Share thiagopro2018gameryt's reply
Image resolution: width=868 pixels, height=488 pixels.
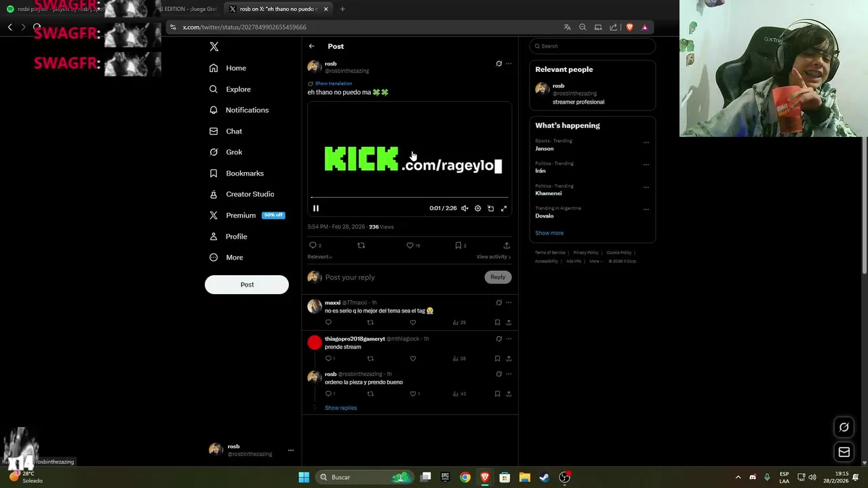[509, 359]
